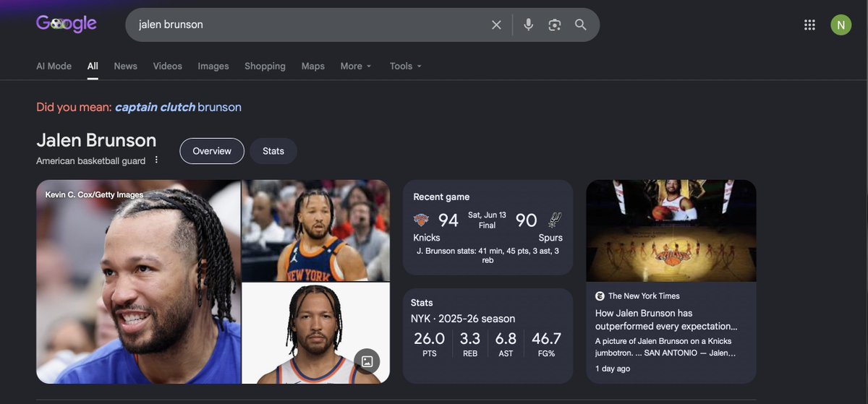This screenshot has width=868, height=404.
Task: Click the 1 day ago timestamp
Action: tap(613, 369)
